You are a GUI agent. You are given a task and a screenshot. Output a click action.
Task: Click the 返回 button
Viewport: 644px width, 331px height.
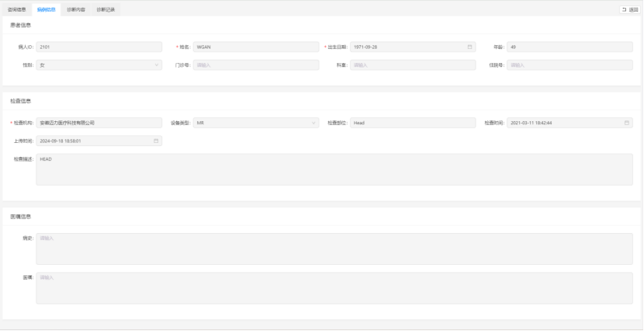pos(629,9)
